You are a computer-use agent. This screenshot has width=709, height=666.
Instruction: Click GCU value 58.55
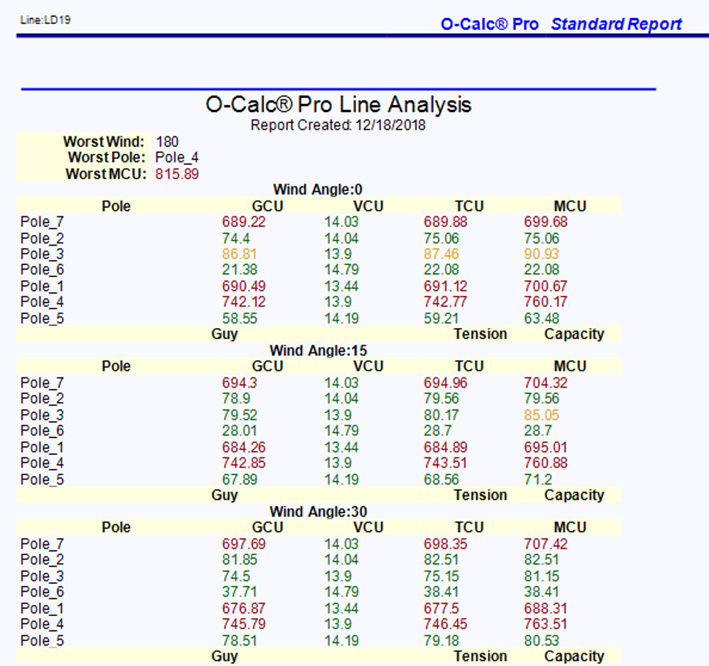[239, 318]
